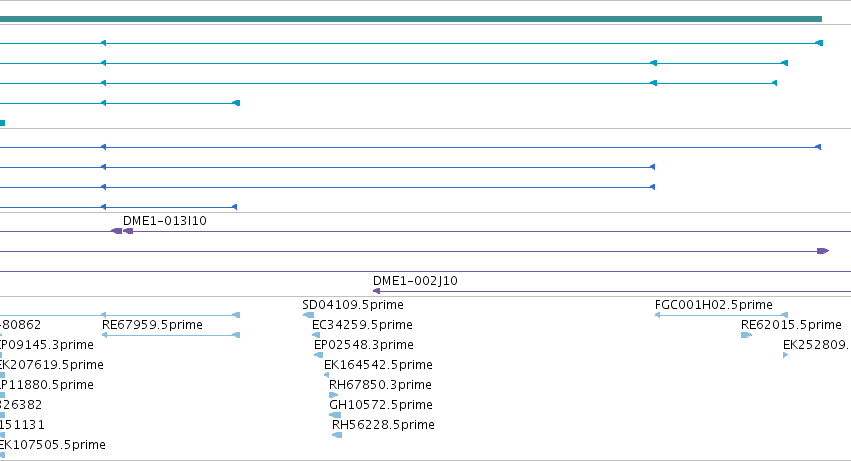Click rightmost exon of the second cyan transcript
This screenshot has height=461, width=851.
784,63
